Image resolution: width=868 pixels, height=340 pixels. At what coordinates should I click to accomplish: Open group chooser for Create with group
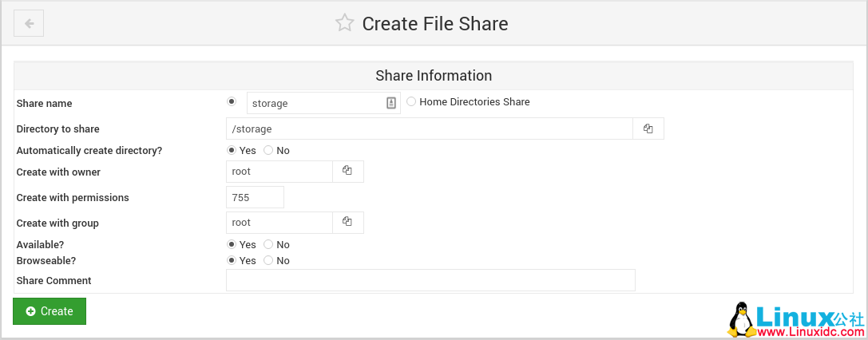pyautogui.click(x=347, y=222)
